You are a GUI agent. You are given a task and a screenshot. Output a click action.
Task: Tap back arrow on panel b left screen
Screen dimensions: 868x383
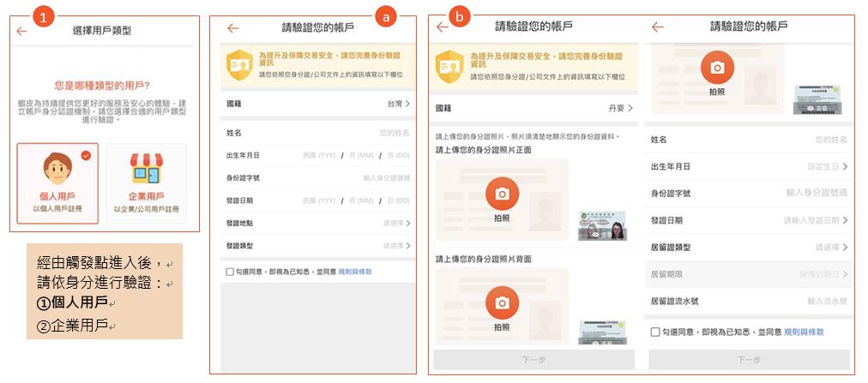442,27
